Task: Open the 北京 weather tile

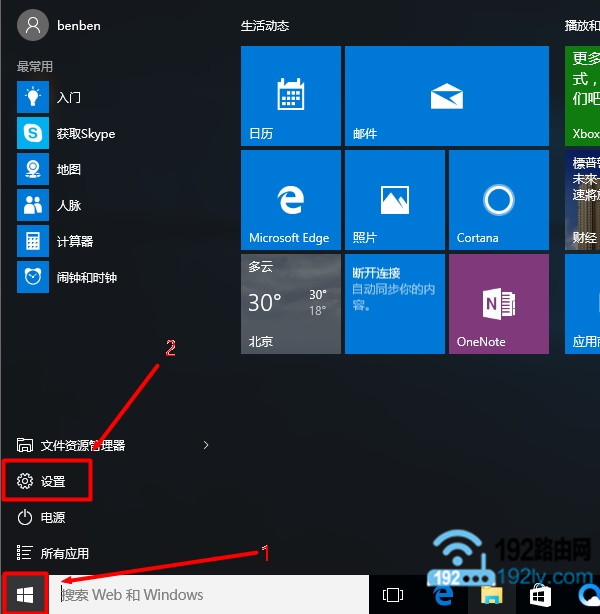Action: coord(290,304)
